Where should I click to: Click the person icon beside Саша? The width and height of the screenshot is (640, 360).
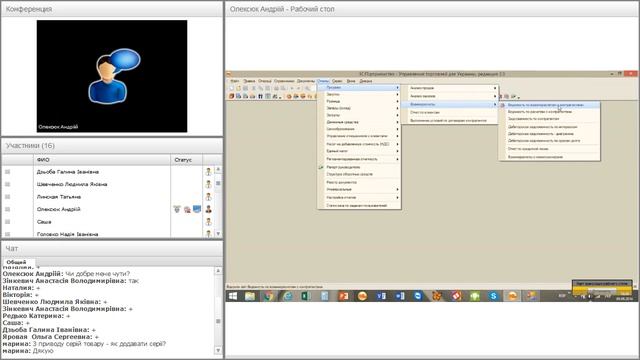(209, 222)
